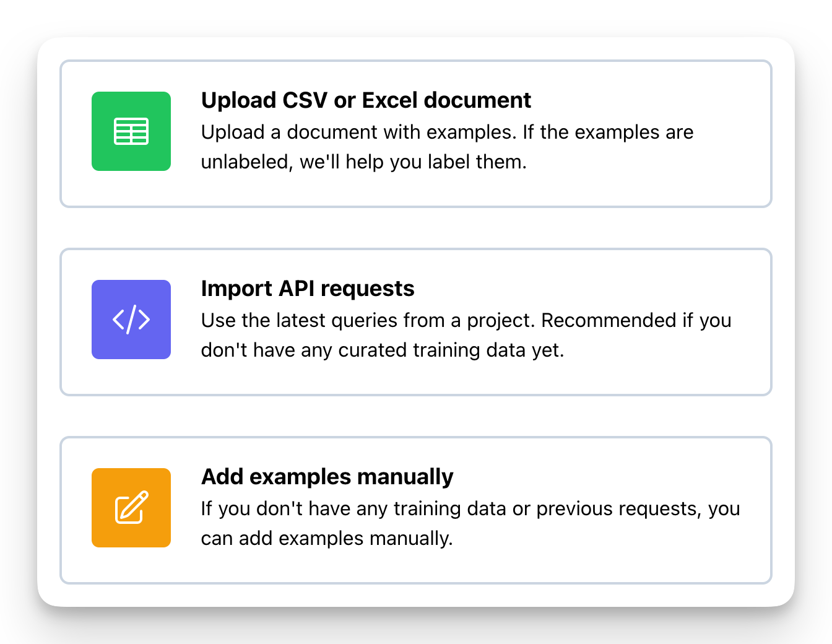Image resolution: width=832 pixels, height=644 pixels.
Task: Click the purple code brackets icon
Action: (x=131, y=320)
